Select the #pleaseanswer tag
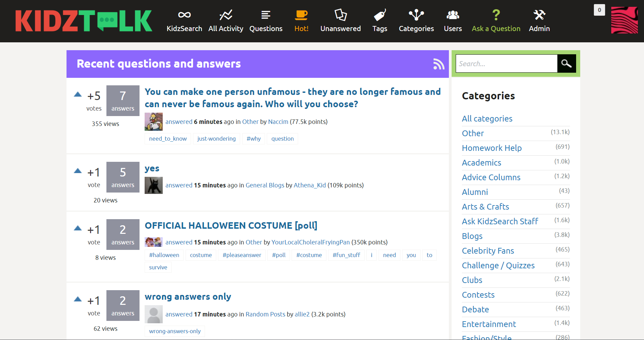 tap(242, 255)
